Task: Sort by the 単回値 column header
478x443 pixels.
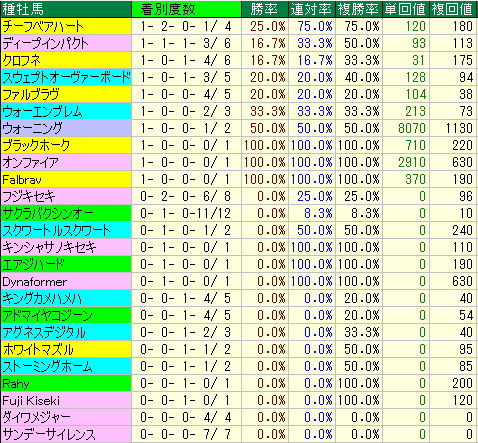Action: click(405, 9)
